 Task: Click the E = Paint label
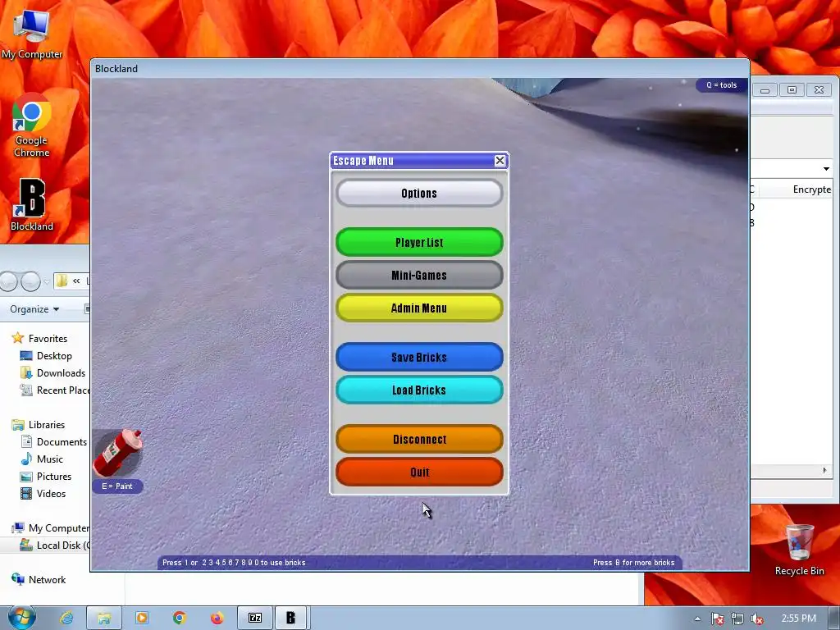click(x=117, y=486)
